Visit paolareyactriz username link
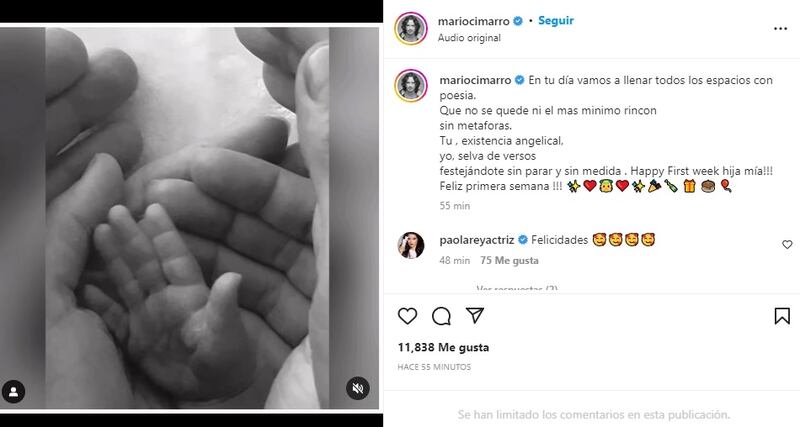Viewport: 800px width, 427px height. click(x=477, y=240)
